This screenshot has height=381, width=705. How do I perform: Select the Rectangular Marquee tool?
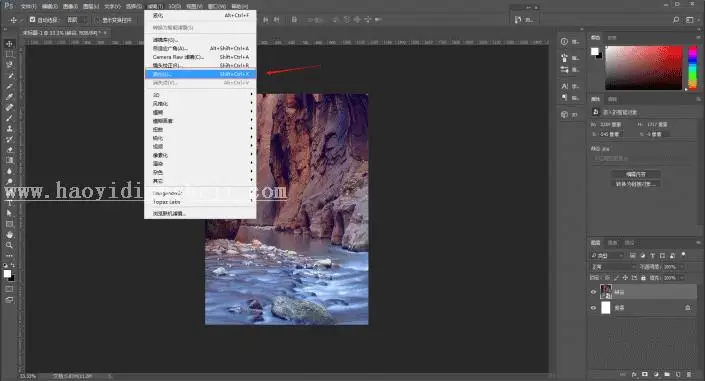9,54
